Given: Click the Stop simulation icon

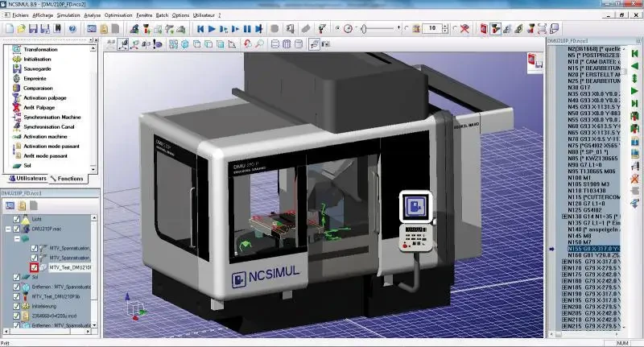Looking at the screenshot, I should point(275,29).
